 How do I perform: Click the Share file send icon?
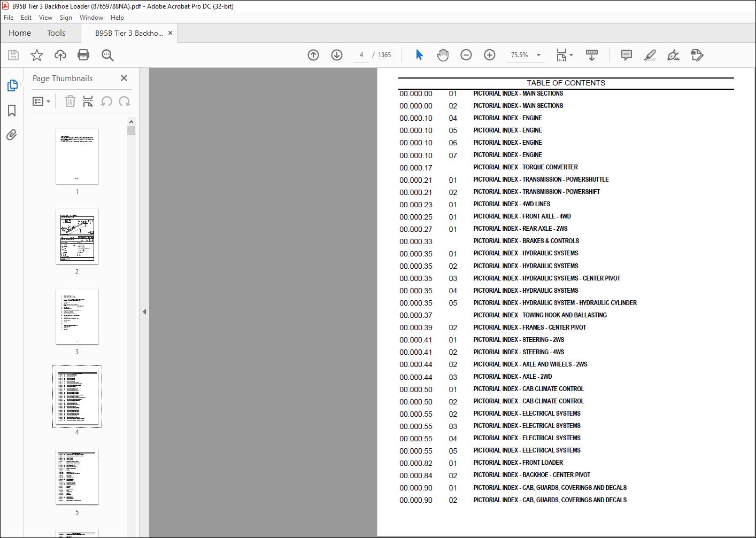point(697,55)
